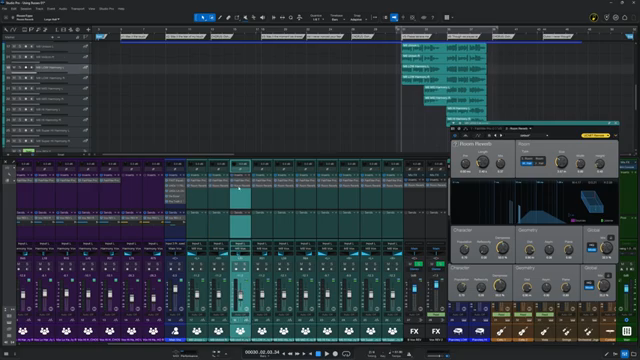Open the grid layout dropdown in toolbar
This screenshot has height=360, width=640.
pos(449,18)
